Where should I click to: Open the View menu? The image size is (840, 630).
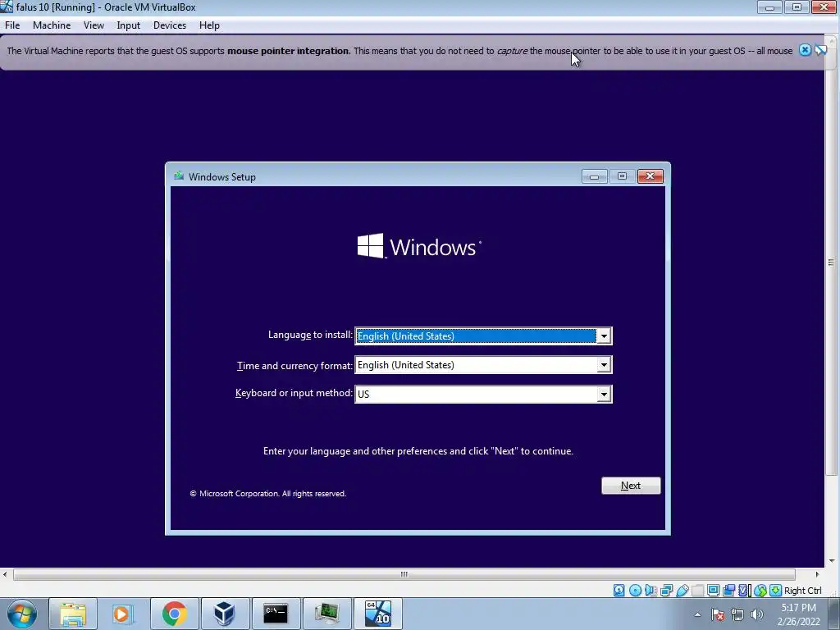click(x=94, y=25)
